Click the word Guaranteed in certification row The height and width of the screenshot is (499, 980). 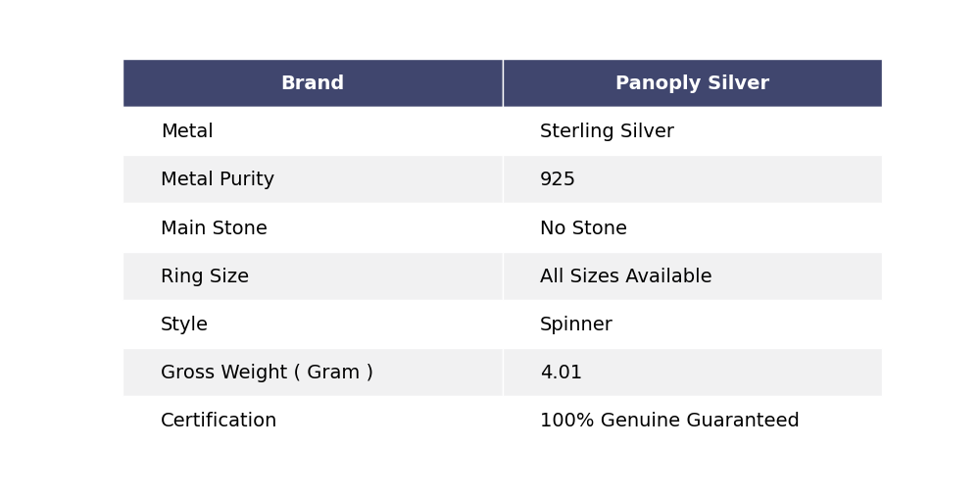(x=743, y=421)
